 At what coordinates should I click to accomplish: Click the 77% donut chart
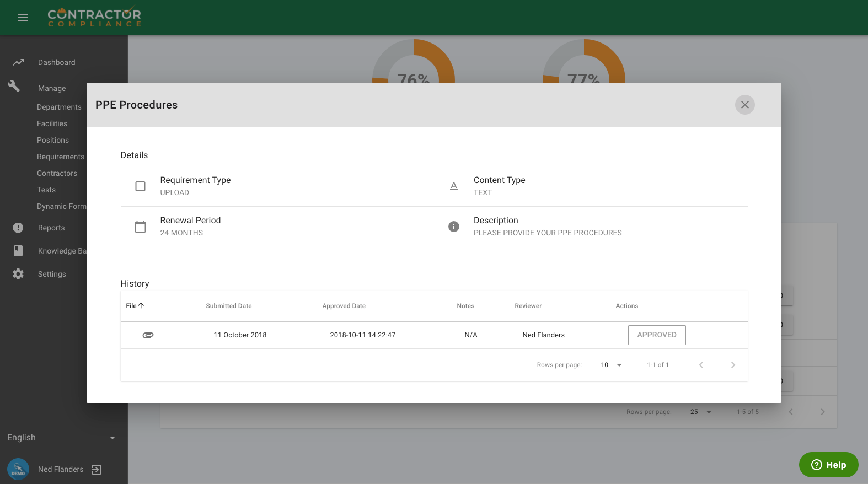pos(584,62)
